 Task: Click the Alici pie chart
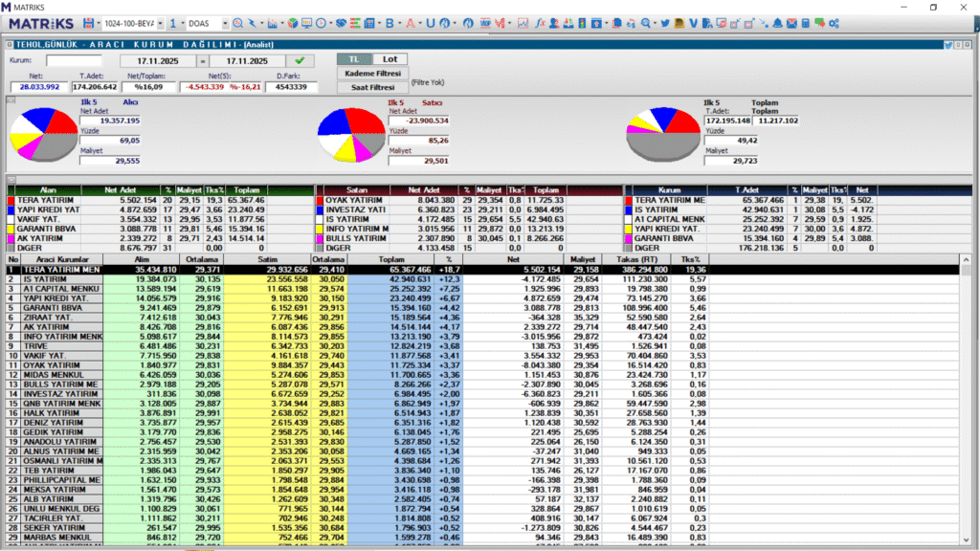click(x=44, y=134)
